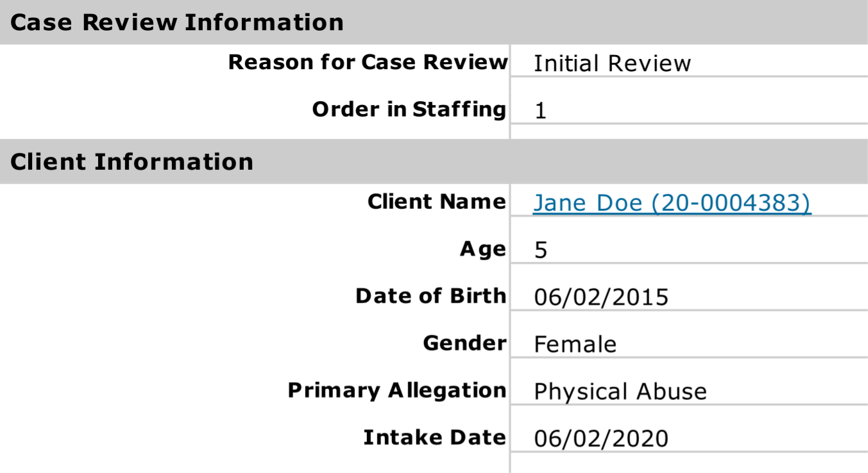Click the Gender field label

point(464,344)
